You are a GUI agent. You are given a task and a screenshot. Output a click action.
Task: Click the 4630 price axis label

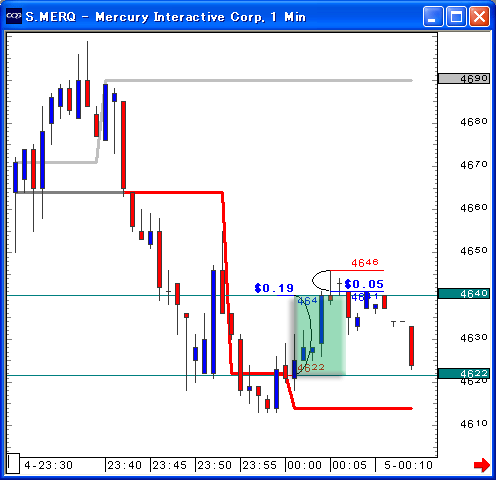474,338
